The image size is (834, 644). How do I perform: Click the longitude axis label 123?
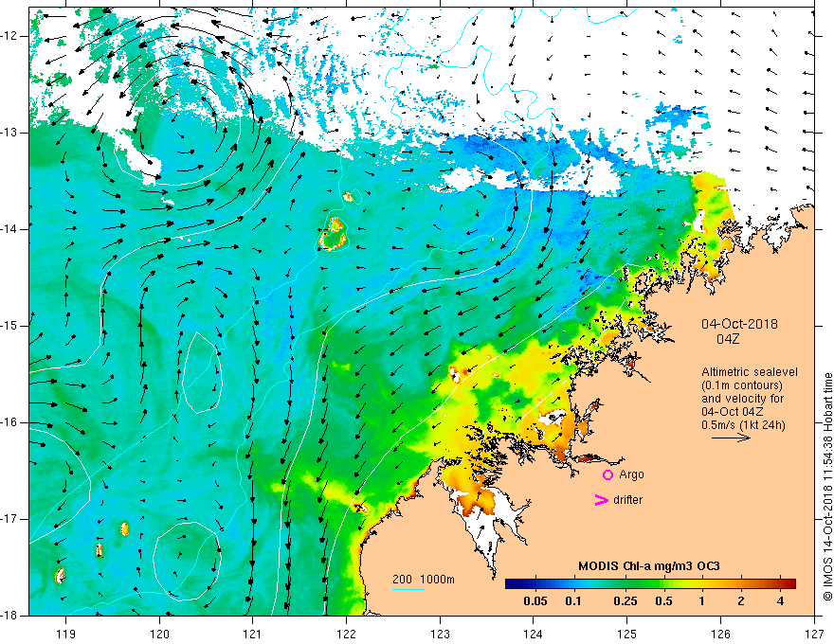coord(440,634)
